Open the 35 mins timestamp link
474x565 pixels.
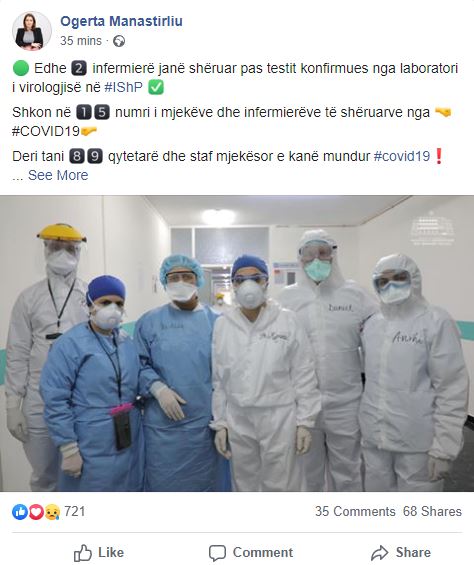pyautogui.click(x=81, y=41)
